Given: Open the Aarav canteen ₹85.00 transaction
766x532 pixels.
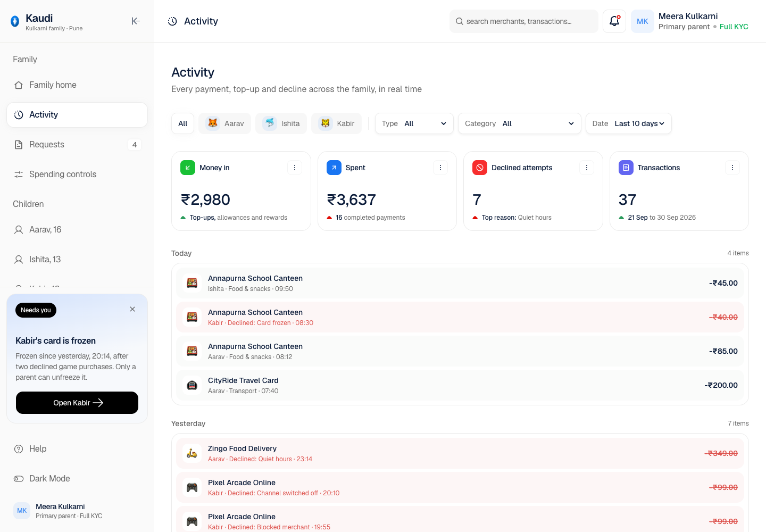Looking at the screenshot, I should point(460,351).
